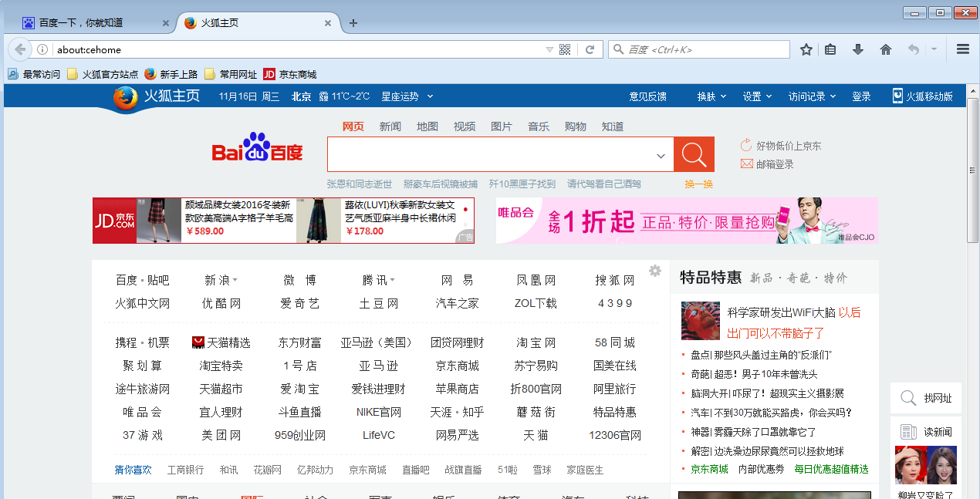
Task: Show site identity info icon in address bar
Action: [42, 49]
